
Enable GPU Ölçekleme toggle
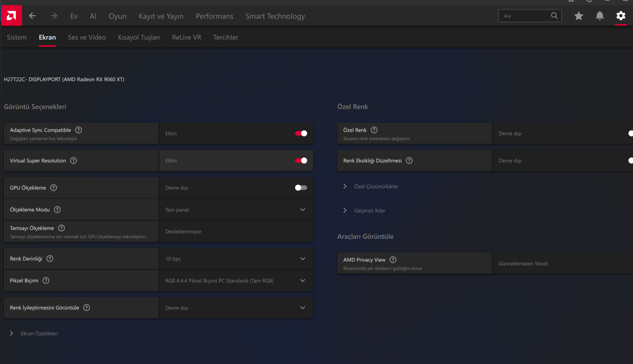301,188
